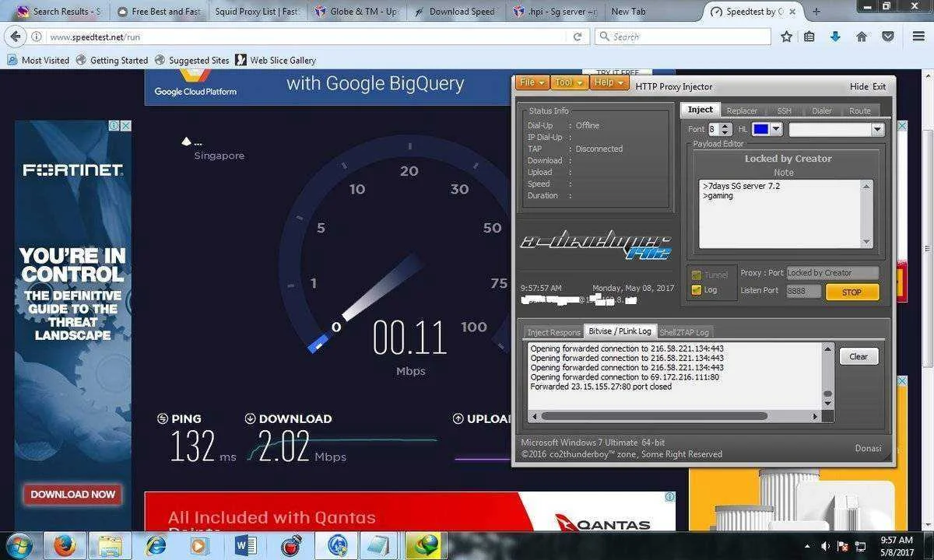Switch to the SSH tab
This screenshot has height=560, width=934.
[x=784, y=110]
